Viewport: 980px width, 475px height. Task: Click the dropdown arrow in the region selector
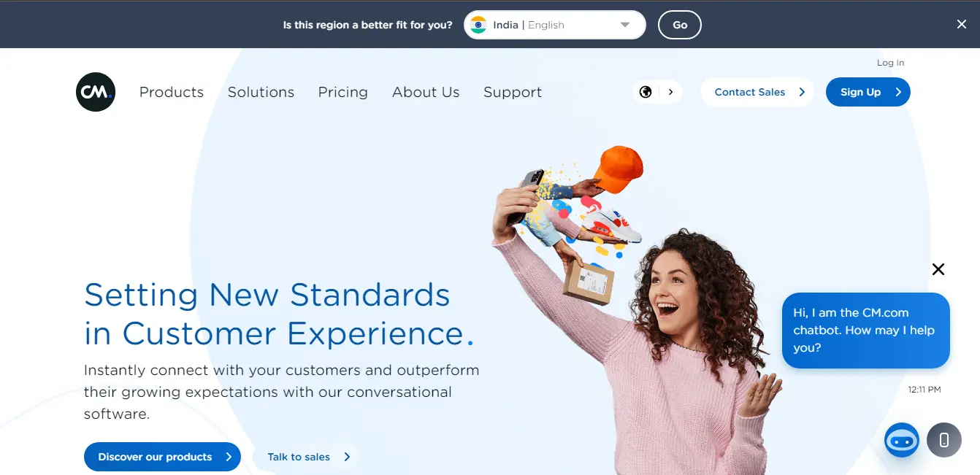[625, 25]
